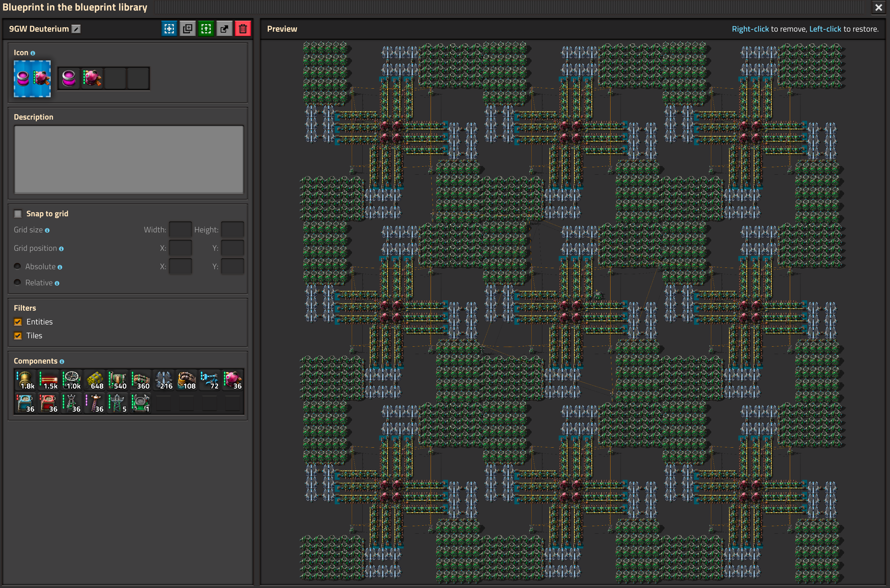Viewport: 890px width, 588px height.
Task: Click the info icon beside Grid size
Action: pos(47,231)
